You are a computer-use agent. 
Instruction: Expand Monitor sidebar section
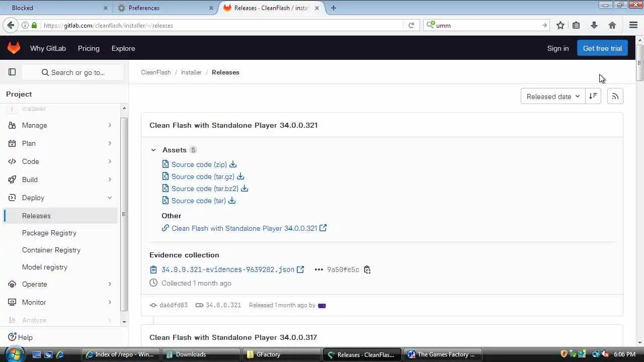tap(60, 302)
